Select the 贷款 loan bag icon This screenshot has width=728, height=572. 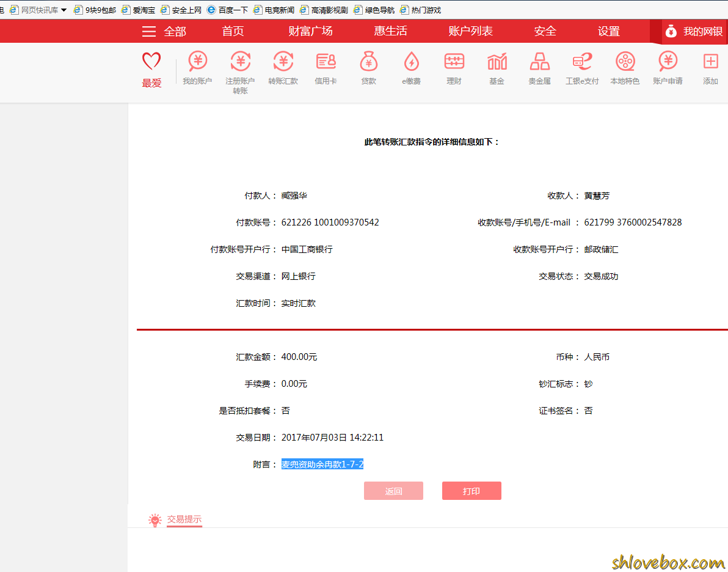point(369,61)
